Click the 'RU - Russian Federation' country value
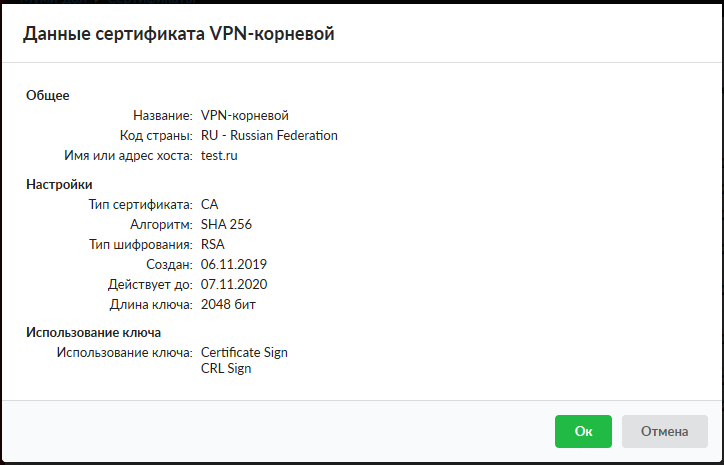 tap(269, 136)
